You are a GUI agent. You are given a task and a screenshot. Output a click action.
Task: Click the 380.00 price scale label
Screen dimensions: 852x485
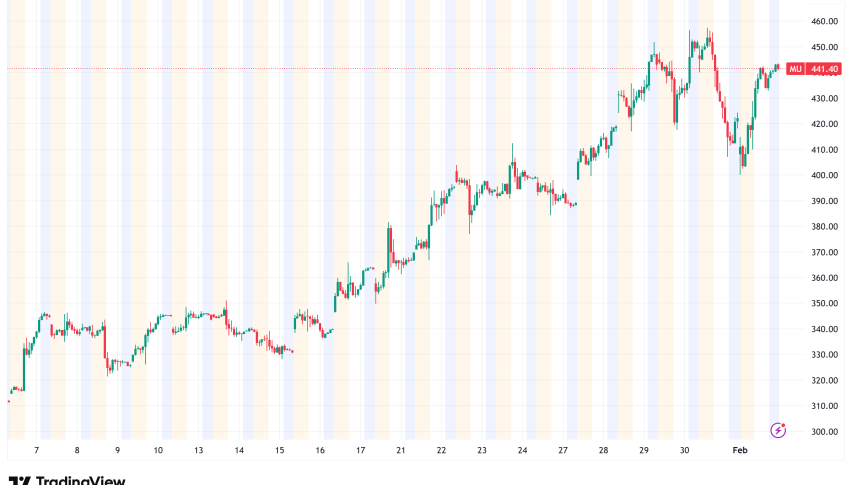[825, 227]
